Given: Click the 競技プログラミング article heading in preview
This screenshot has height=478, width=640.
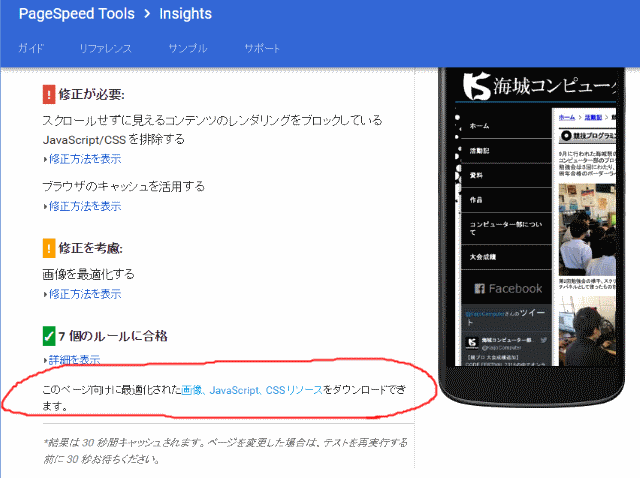Looking at the screenshot, I should 588,136.
